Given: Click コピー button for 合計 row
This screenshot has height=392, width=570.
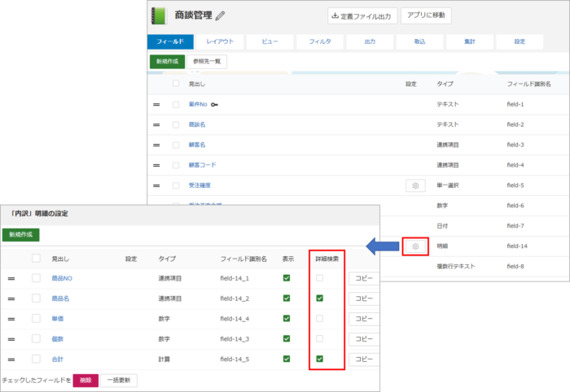Looking at the screenshot, I should pyautogui.click(x=364, y=359).
